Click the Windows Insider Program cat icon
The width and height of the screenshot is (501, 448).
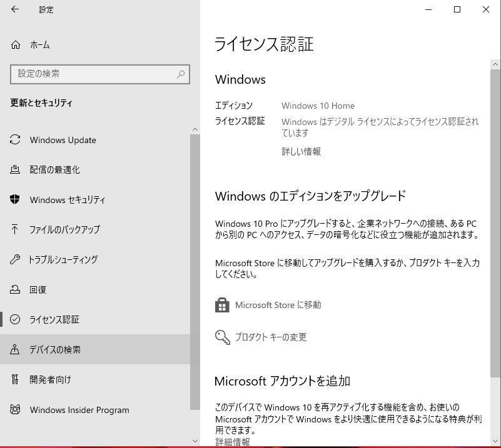15,409
